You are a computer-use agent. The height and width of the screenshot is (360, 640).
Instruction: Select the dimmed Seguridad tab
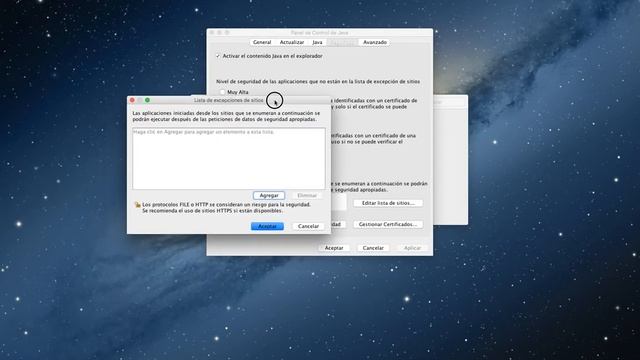(343, 42)
